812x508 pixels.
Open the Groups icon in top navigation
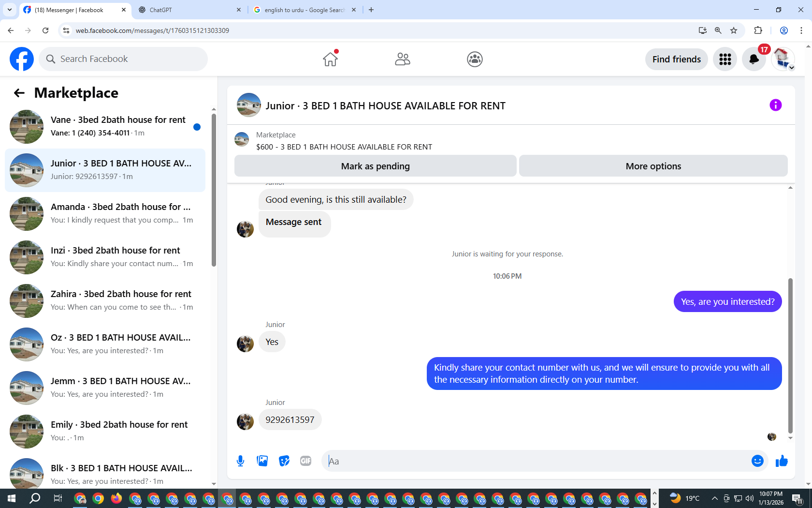475,59
